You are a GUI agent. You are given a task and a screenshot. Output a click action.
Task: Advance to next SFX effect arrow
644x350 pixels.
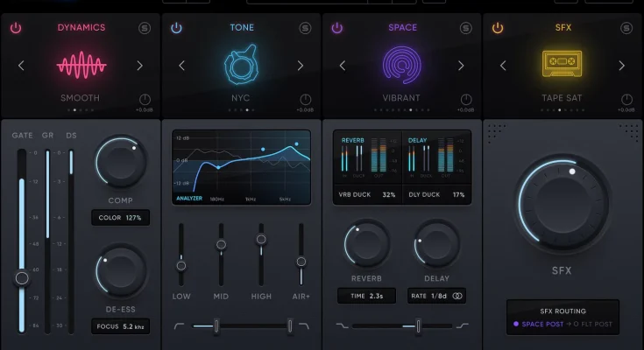coord(621,66)
